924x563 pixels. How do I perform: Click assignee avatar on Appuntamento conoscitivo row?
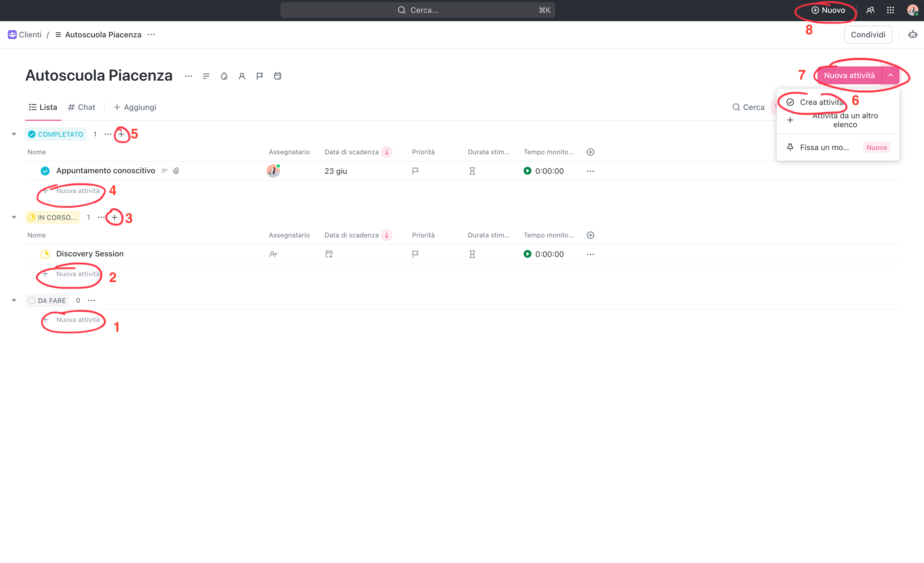(x=273, y=171)
